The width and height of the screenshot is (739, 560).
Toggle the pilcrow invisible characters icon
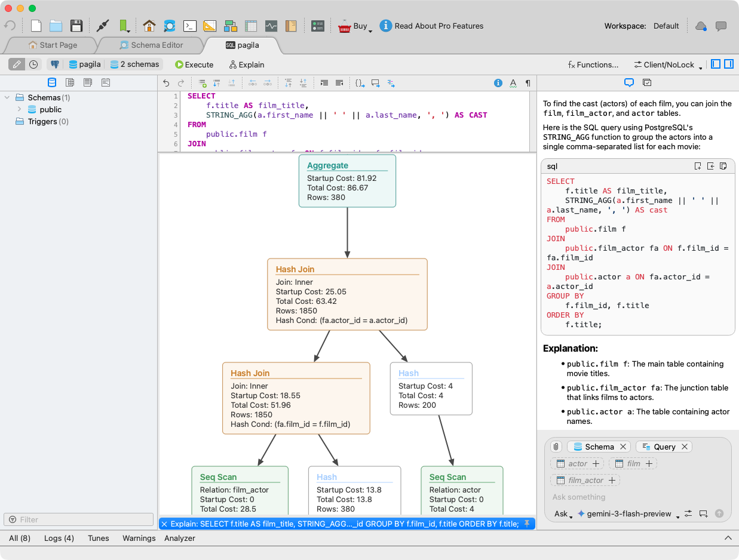[528, 83]
